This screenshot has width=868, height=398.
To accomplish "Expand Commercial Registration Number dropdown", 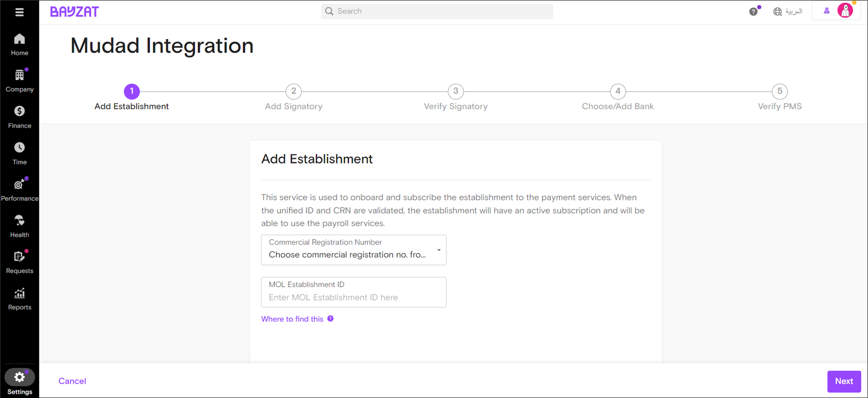I will click(x=354, y=250).
